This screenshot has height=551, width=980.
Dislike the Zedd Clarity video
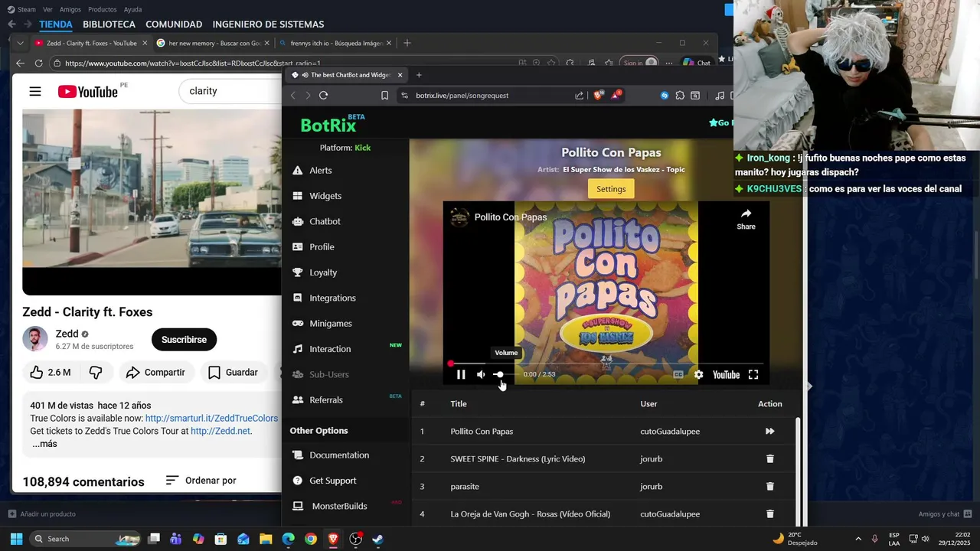pos(96,373)
